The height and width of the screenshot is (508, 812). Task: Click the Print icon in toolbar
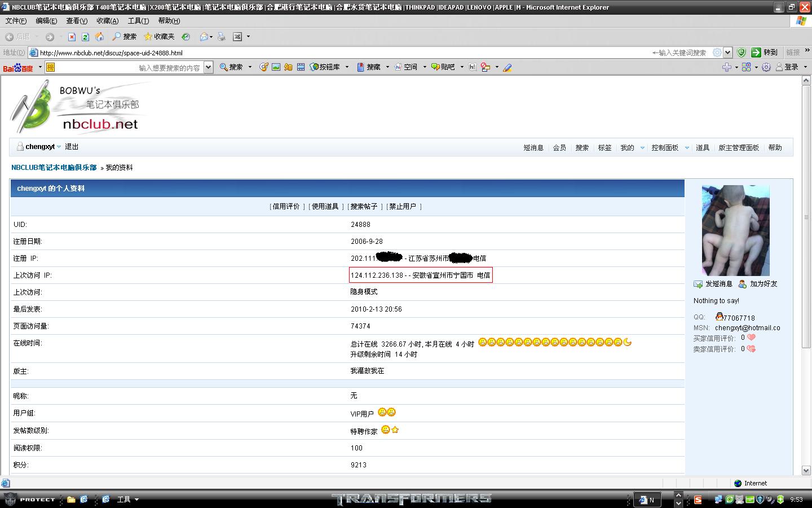(222, 37)
